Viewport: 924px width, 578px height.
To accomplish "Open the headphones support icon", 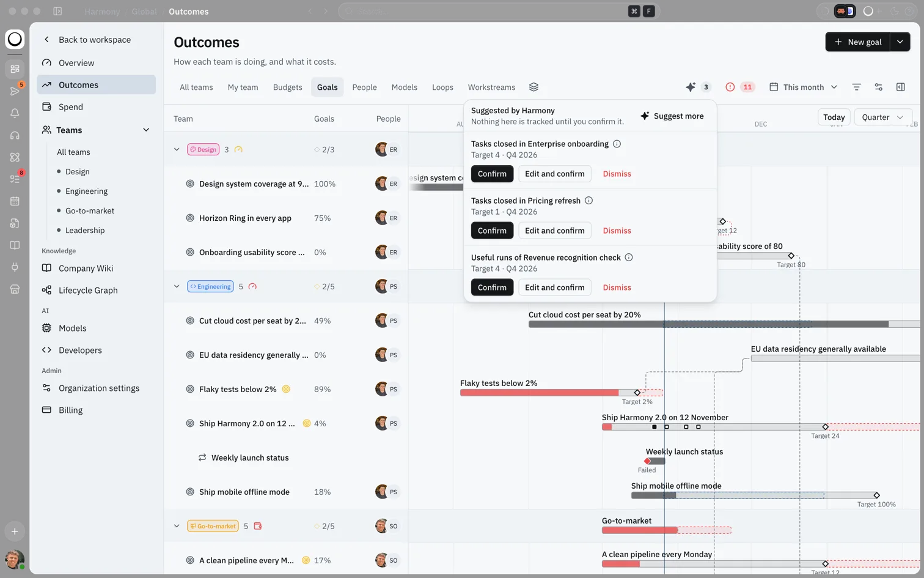I will tap(15, 135).
